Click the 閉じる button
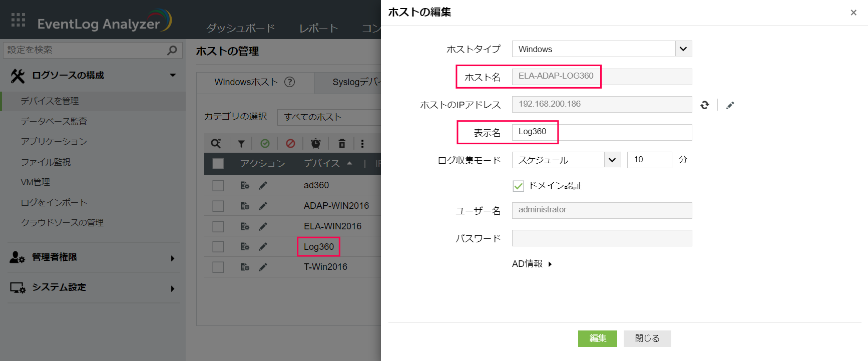This screenshot has height=361, width=868. (x=647, y=338)
